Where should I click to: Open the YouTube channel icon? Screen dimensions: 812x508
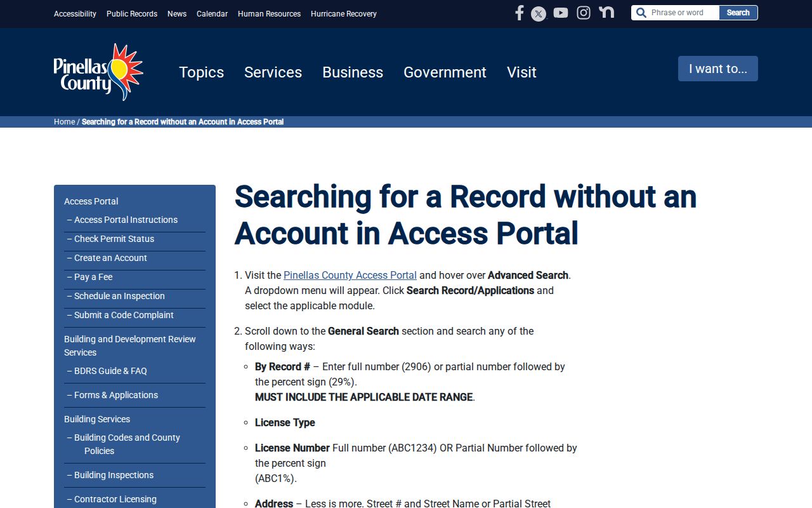pos(561,13)
